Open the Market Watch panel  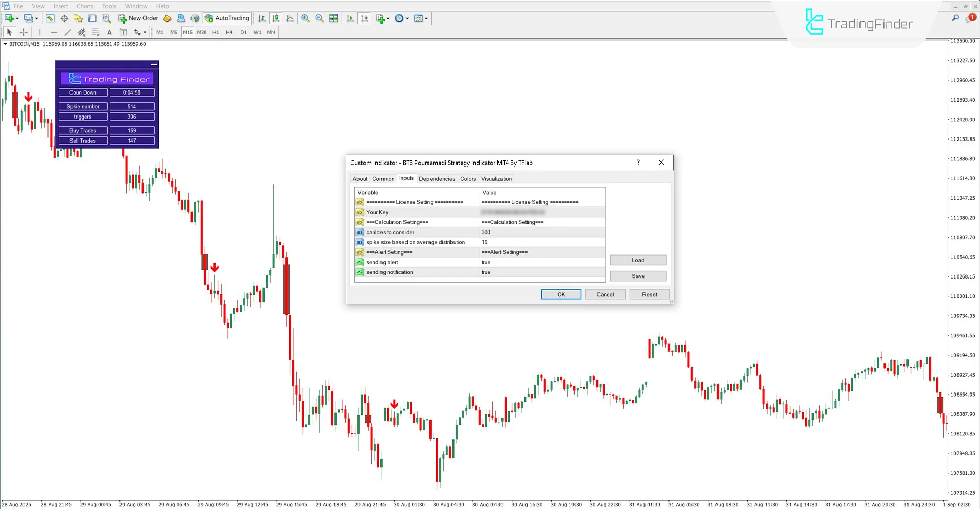tap(50, 18)
